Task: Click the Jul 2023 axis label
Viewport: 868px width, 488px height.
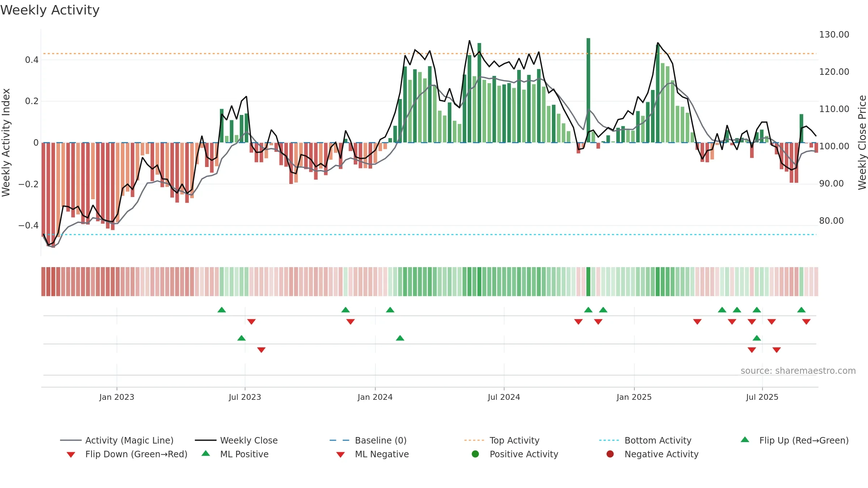Action: pyautogui.click(x=245, y=397)
